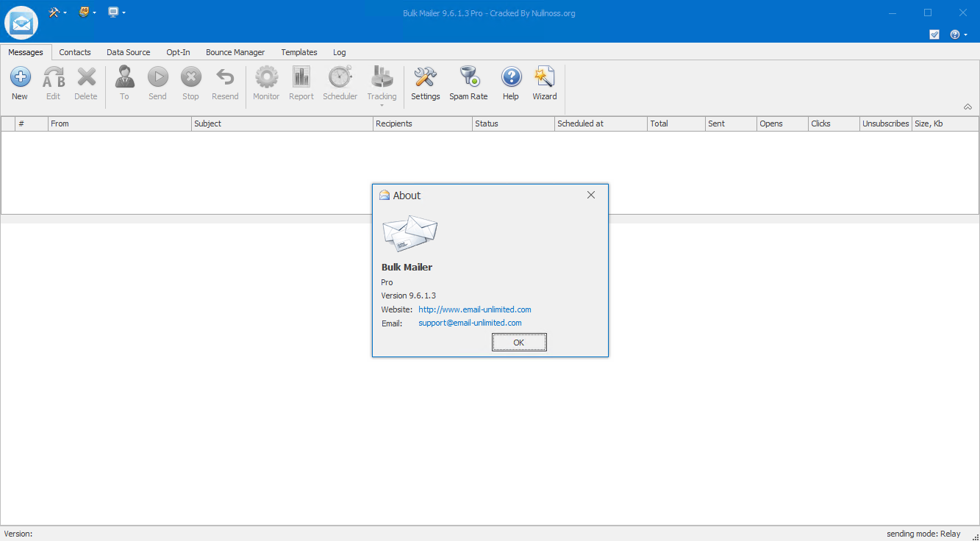The height and width of the screenshot is (541, 980).
Task: Click the Edit message toolbar icon
Action: tap(54, 76)
